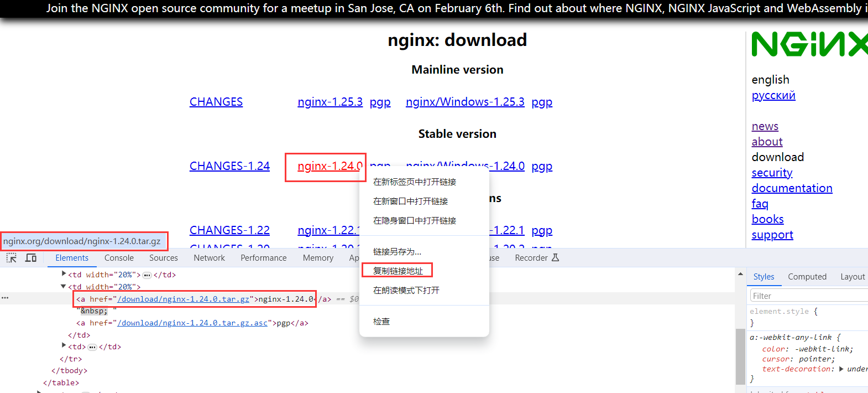The width and height of the screenshot is (868, 393).
Task: Open the nginx/Windows-1.25.3 link
Action: tap(465, 102)
